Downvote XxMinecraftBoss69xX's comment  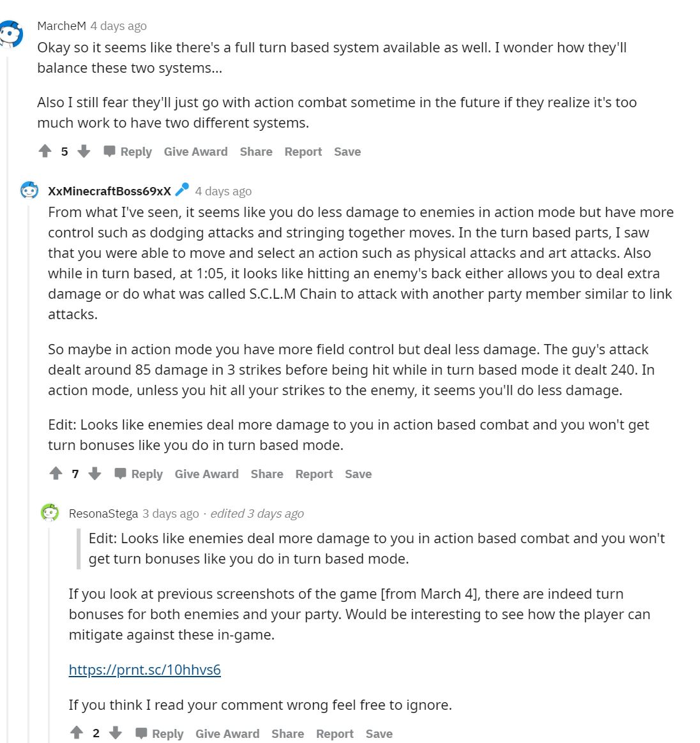pyautogui.click(x=95, y=474)
